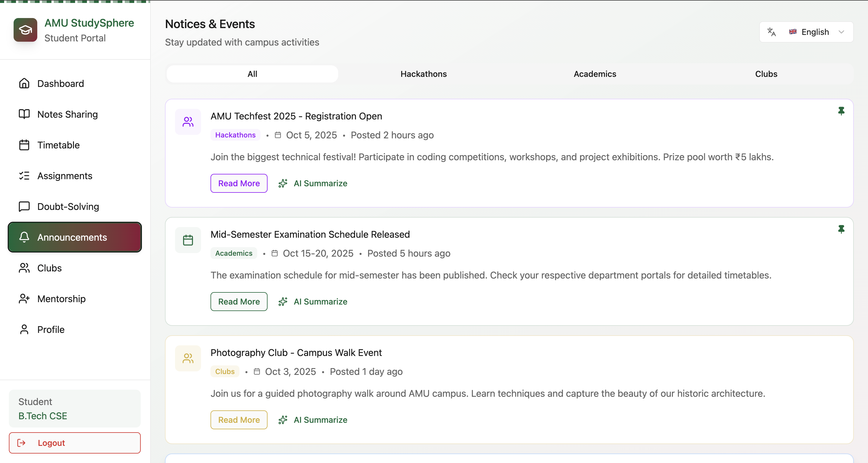This screenshot has height=463, width=868.
Task: Open Mentorship in the sidebar
Action: tap(61, 299)
